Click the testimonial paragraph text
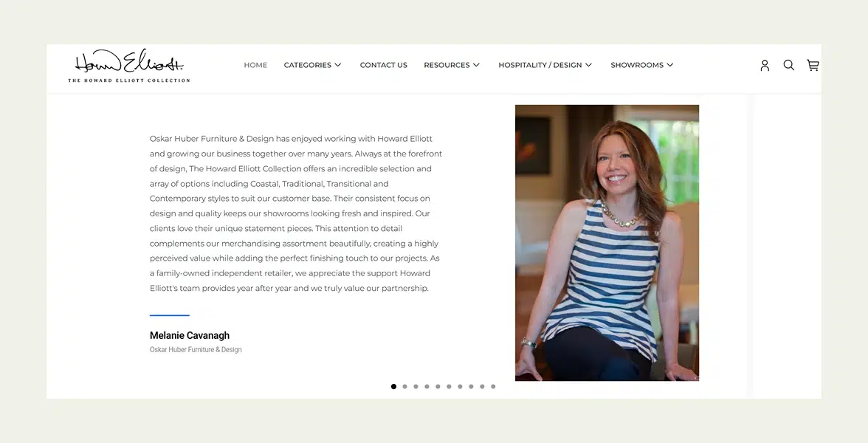Image resolution: width=868 pixels, height=443 pixels. coord(296,213)
